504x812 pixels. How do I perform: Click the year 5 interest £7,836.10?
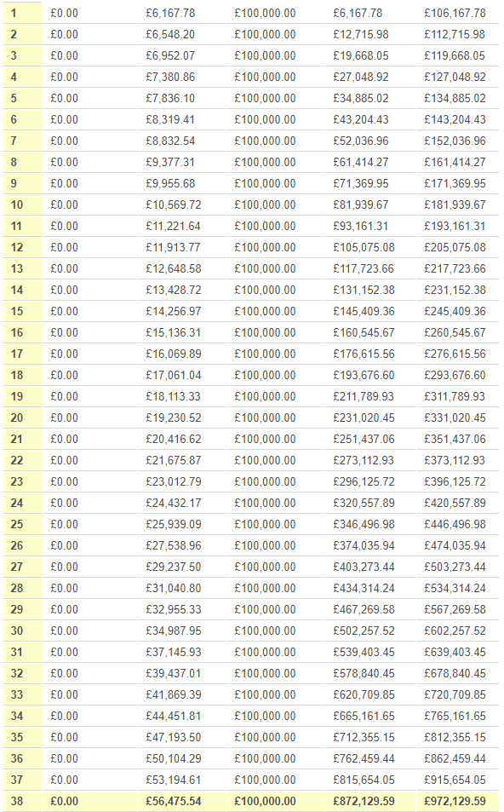tap(170, 98)
